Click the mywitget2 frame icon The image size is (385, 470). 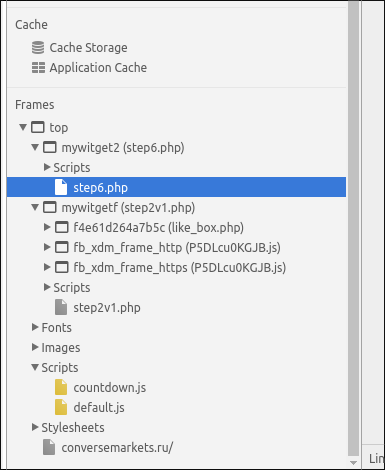pyautogui.click(x=50, y=147)
